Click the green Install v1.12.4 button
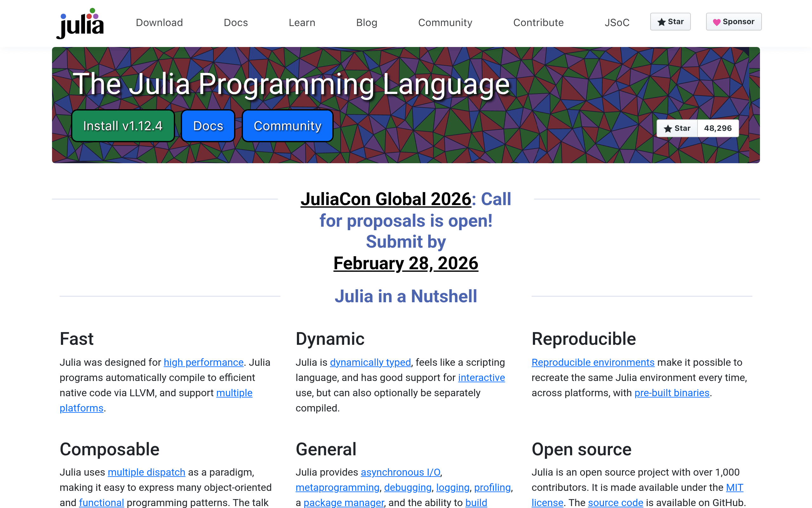 (123, 126)
